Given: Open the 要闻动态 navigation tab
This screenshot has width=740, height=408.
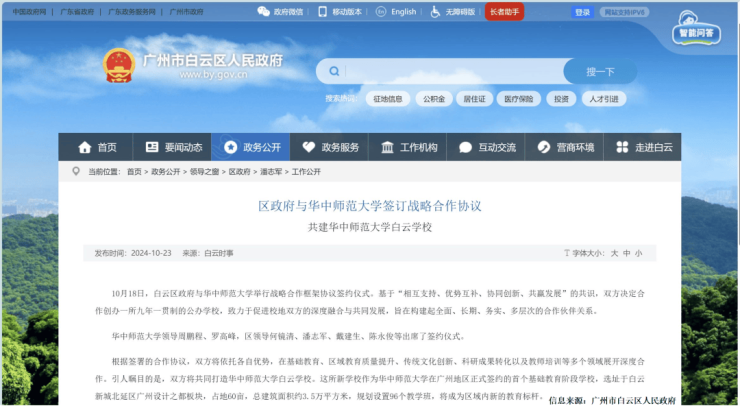Looking at the screenshot, I should [x=172, y=147].
